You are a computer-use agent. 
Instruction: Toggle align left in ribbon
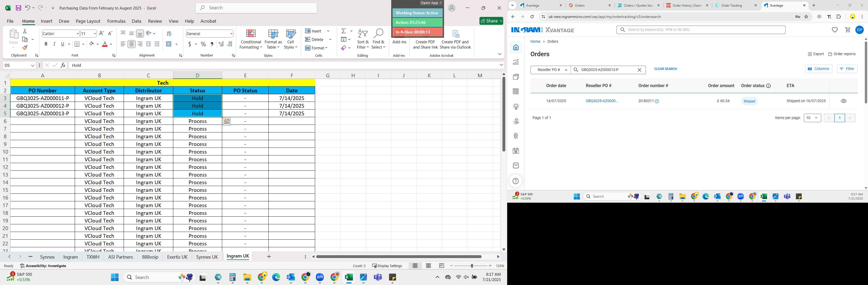(x=123, y=44)
